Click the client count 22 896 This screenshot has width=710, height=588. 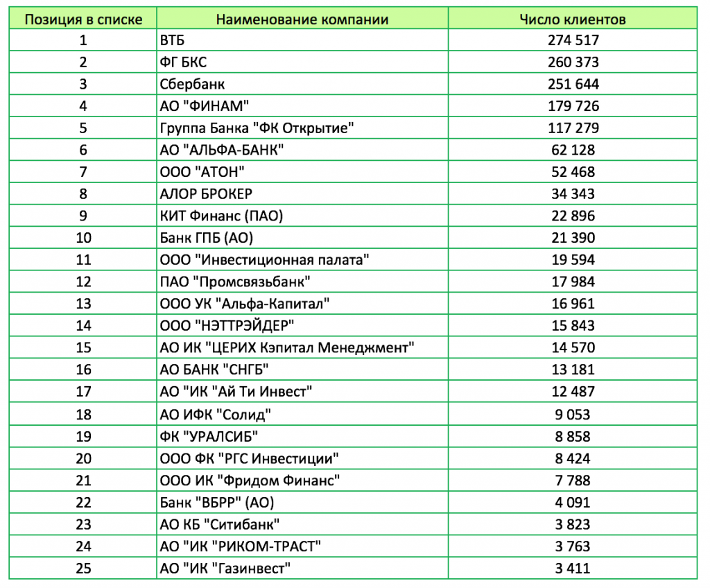point(573,216)
